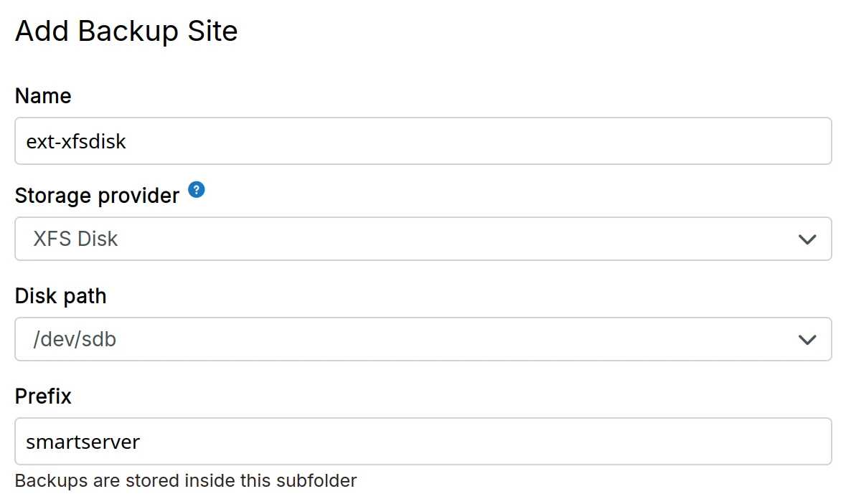Viewport: 846px width, 504px height.
Task: Click the Storage provider chevron arrow
Action: pyautogui.click(x=807, y=239)
